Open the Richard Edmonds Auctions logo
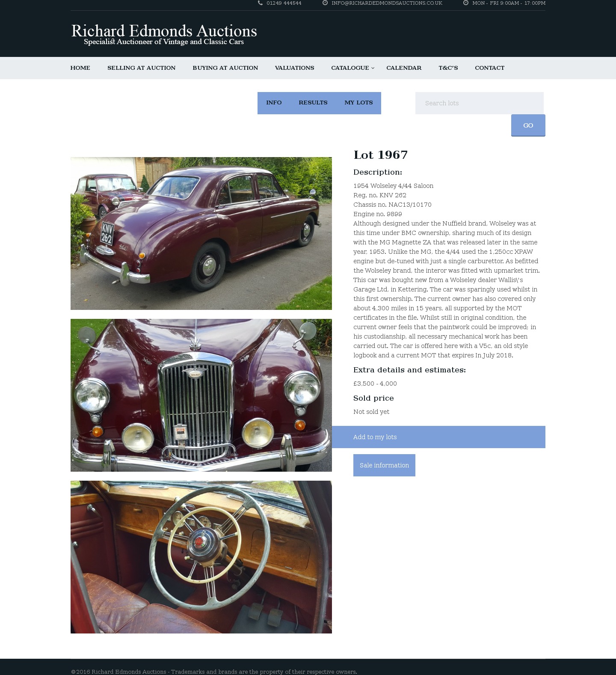The height and width of the screenshot is (675, 616). click(x=164, y=34)
